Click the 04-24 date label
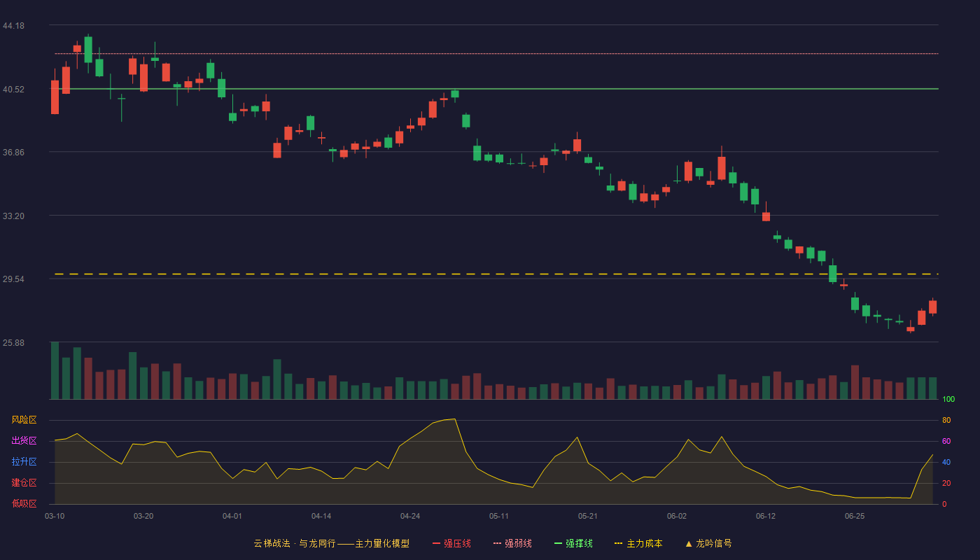This screenshot has width=980, height=560. 410,516
